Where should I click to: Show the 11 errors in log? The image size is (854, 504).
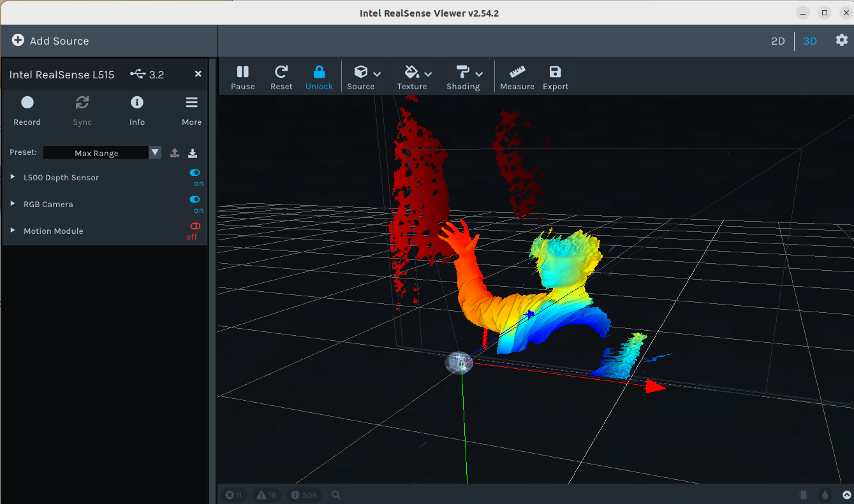(x=234, y=495)
